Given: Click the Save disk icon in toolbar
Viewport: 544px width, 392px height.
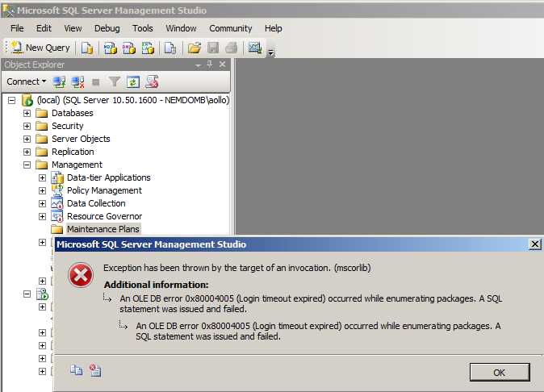Looking at the screenshot, I should point(213,48).
